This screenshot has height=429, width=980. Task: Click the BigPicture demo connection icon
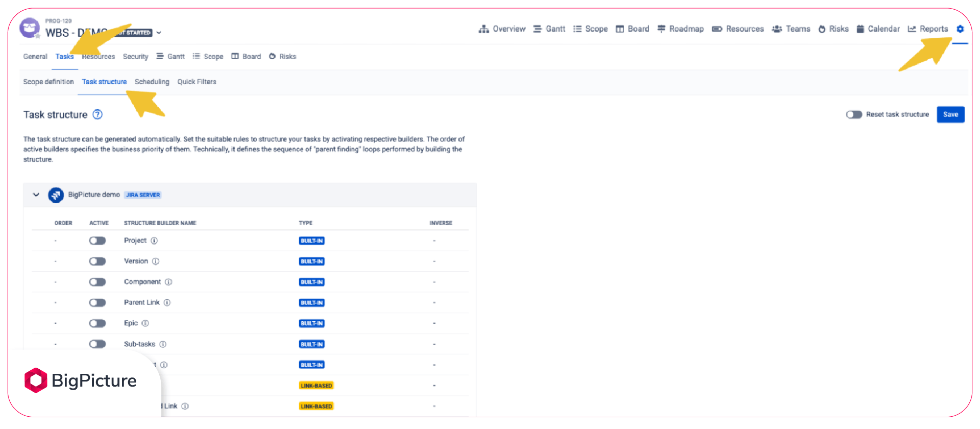56,195
